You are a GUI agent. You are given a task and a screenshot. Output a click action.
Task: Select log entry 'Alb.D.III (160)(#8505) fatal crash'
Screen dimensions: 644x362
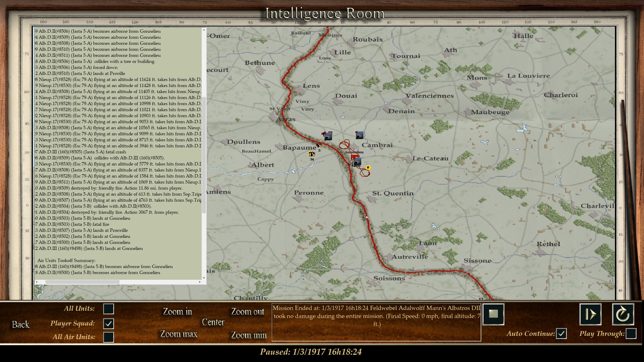[80, 152]
